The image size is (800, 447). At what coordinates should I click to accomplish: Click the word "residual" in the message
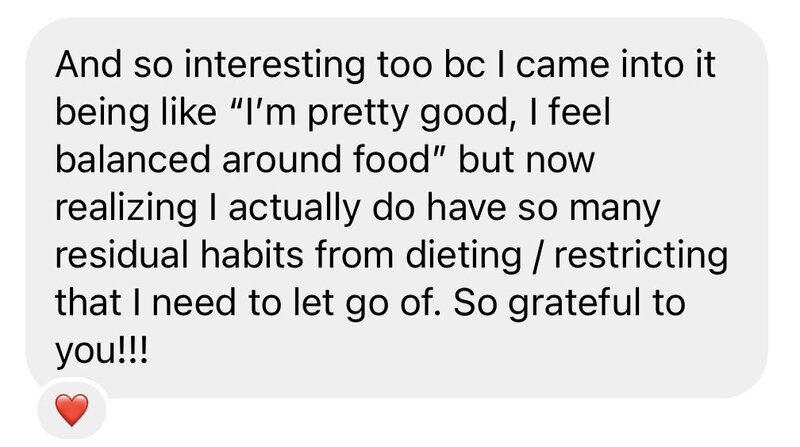(x=122, y=255)
